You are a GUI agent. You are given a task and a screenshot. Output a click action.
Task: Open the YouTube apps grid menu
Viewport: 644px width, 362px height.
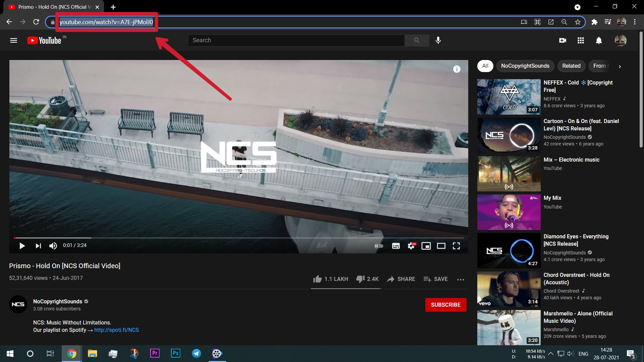581,40
